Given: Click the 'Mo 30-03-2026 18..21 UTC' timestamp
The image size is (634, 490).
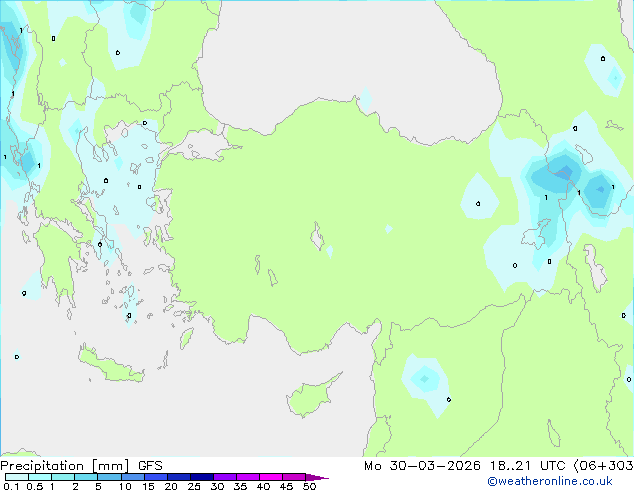Looking at the screenshot, I should pyautogui.click(x=464, y=466).
